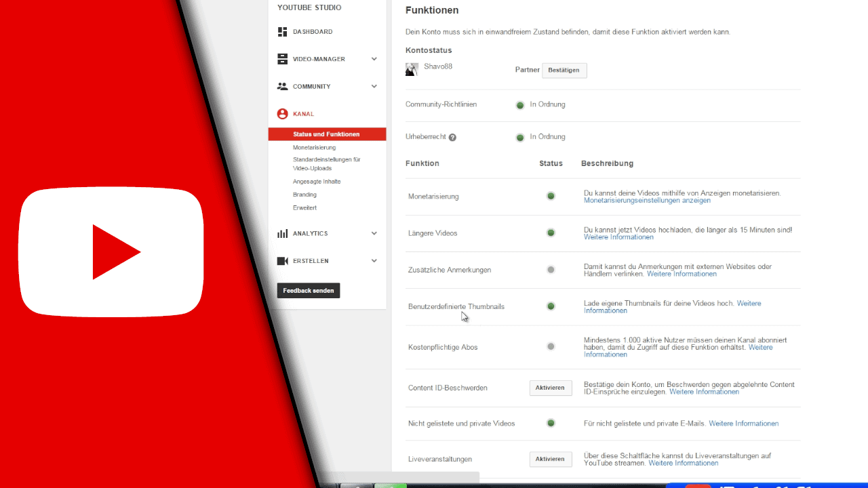Activate Content ID-Beschwerden with Aktivieren

pos(551,388)
